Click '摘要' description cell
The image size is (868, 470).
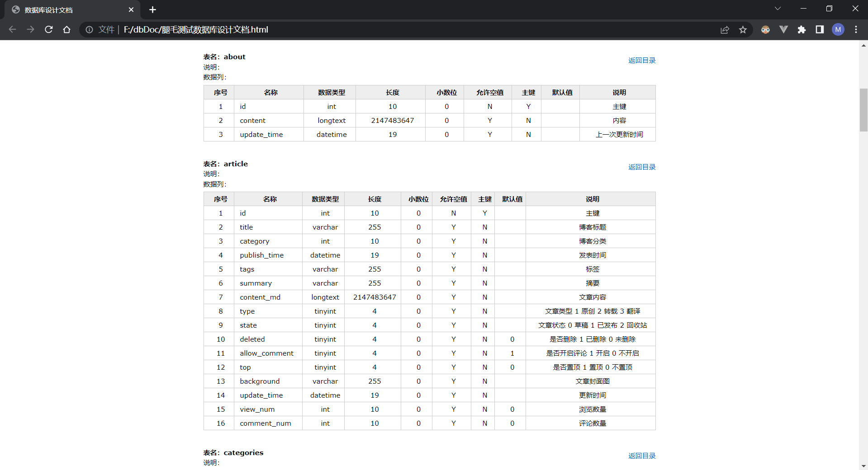[x=591, y=283]
